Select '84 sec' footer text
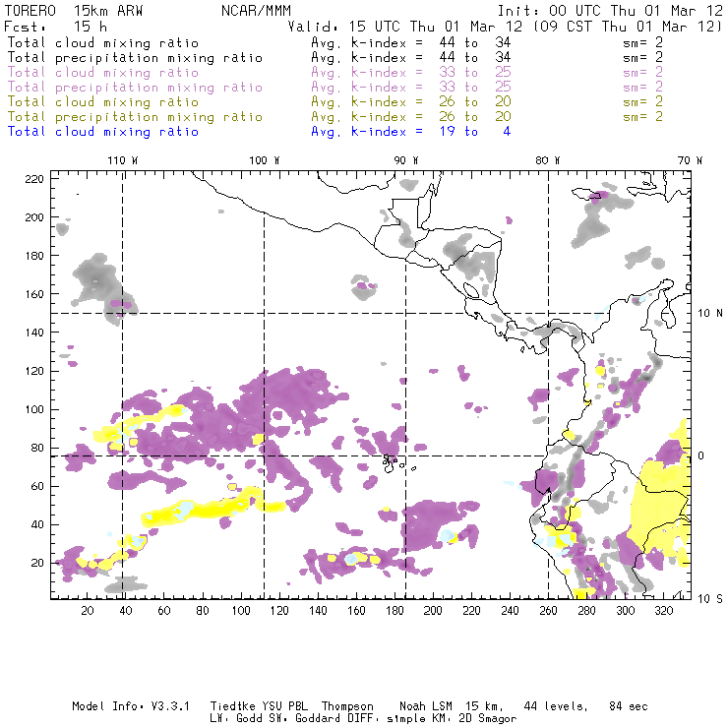This screenshot has width=728, height=728. tap(629, 706)
